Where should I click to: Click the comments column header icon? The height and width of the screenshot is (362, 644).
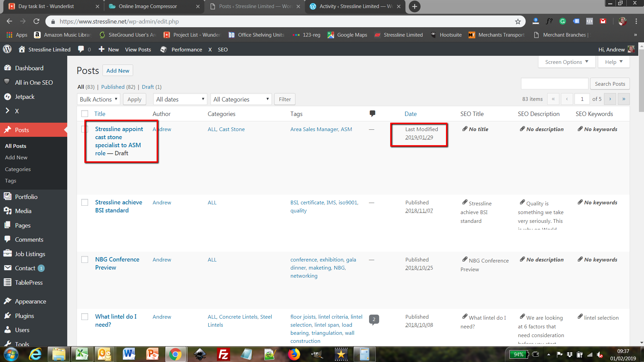pyautogui.click(x=372, y=114)
